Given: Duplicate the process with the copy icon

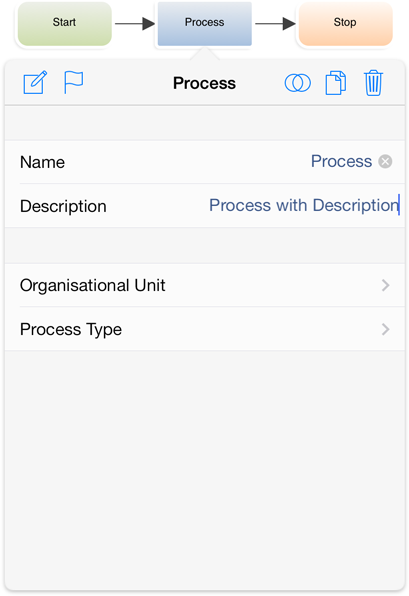Looking at the screenshot, I should point(336,82).
